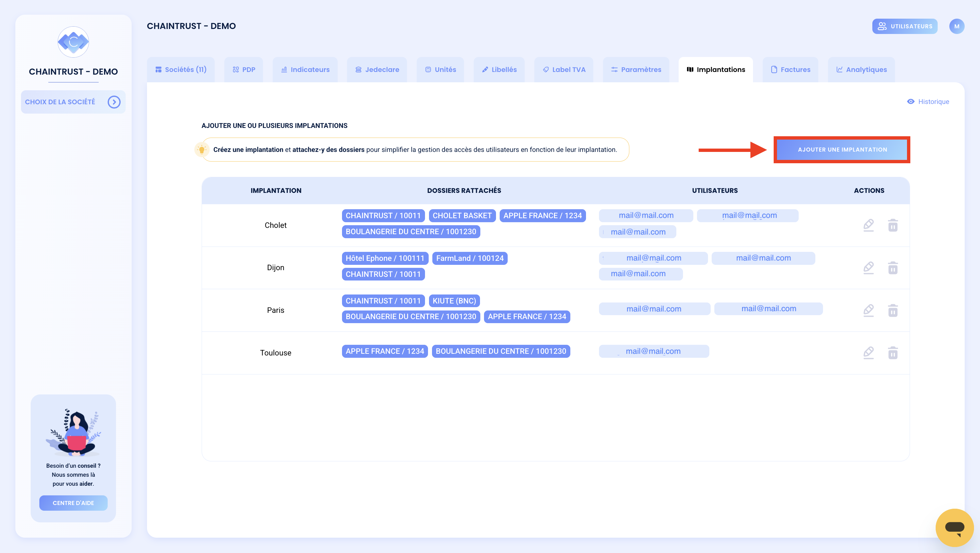The width and height of the screenshot is (980, 553).
Task: Open the Sociétés (11) tab
Action: (181, 70)
